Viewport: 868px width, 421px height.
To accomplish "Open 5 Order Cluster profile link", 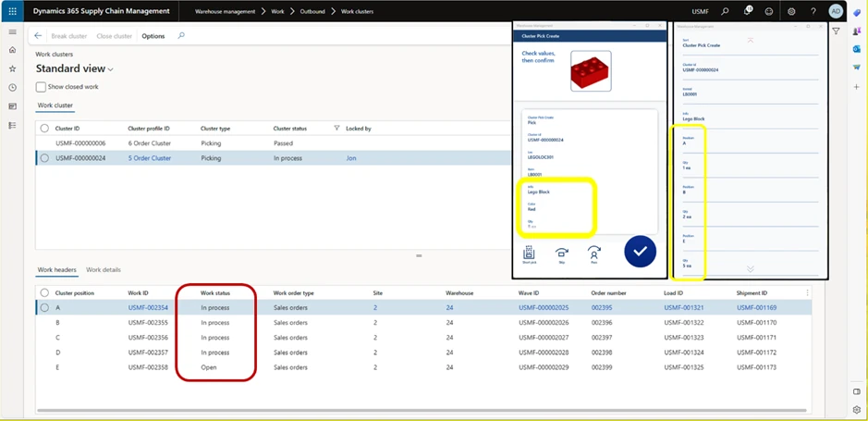I will (150, 158).
